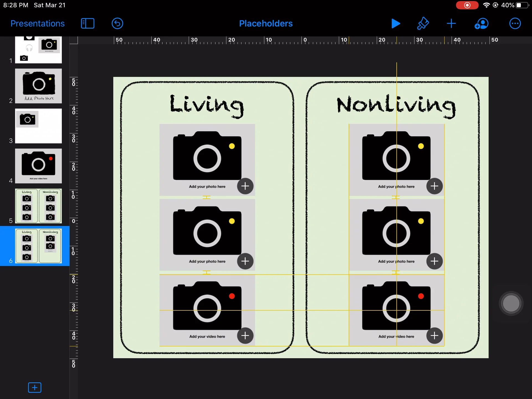This screenshot has height=399, width=532.
Task: Start the slideshow with the Play button
Action: point(396,24)
